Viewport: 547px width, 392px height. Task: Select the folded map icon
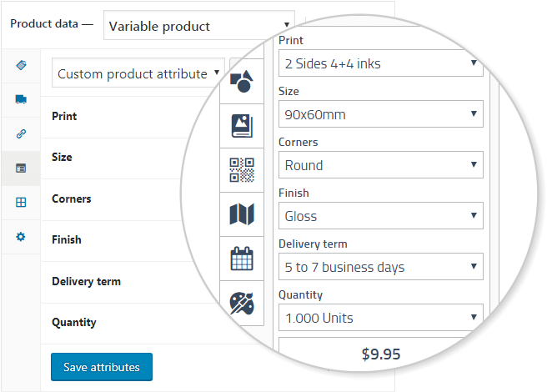click(x=242, y=214)
